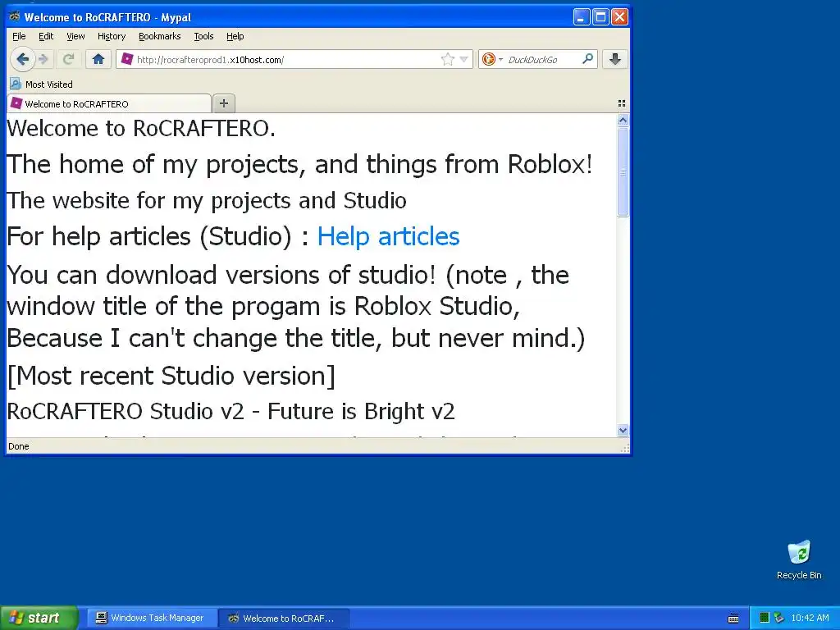Click the page scrollbar down arrow
This screenshot has height=630, width=840.
(x=623, y=430)
